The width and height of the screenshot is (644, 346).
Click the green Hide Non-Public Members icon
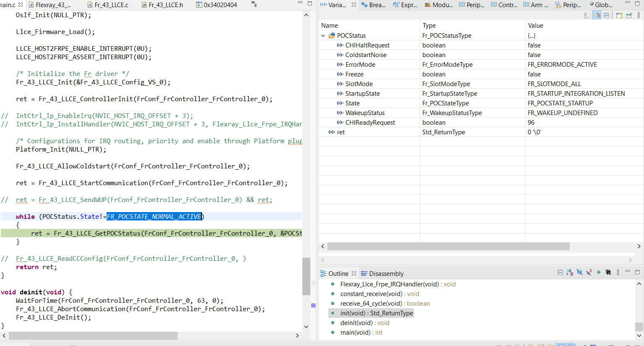(x=599, y=272)
